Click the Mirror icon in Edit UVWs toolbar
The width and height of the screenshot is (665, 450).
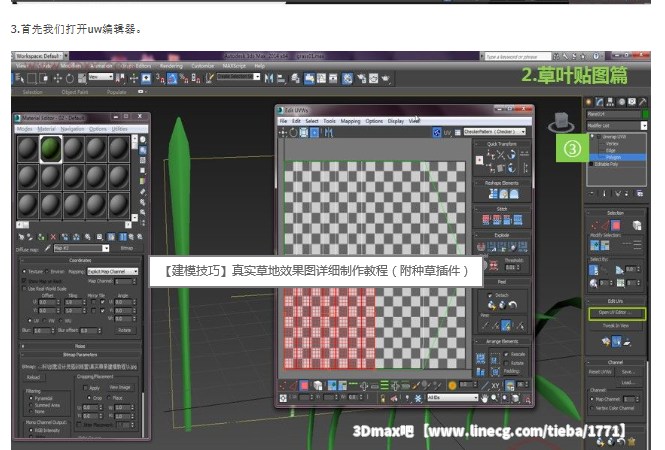[x=329, y=133]
